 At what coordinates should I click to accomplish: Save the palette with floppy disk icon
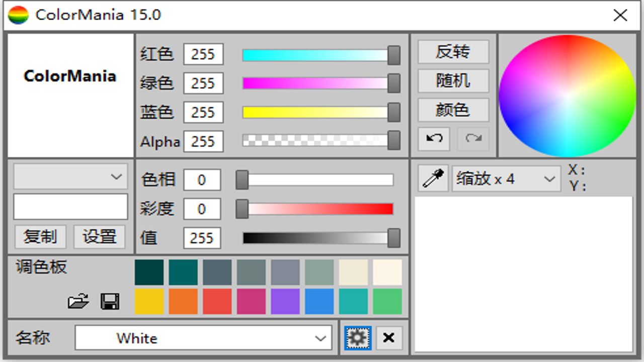[110, 301]
